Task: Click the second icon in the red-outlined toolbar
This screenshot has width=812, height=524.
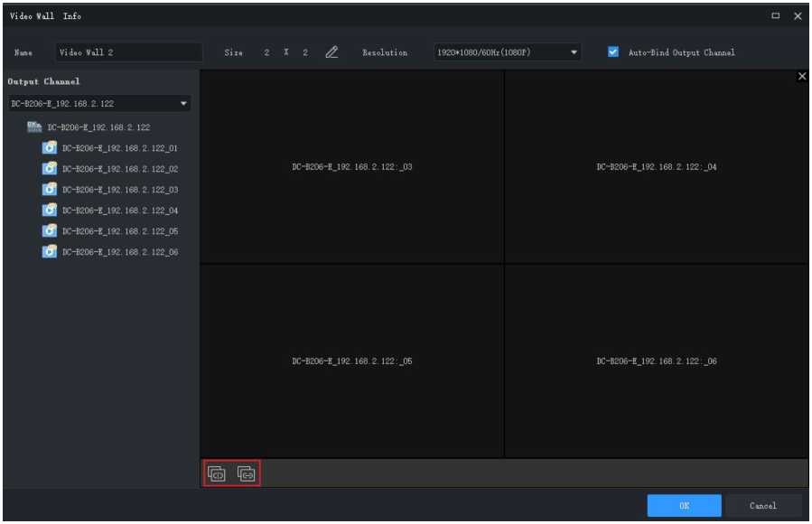Action: point(246,473)
